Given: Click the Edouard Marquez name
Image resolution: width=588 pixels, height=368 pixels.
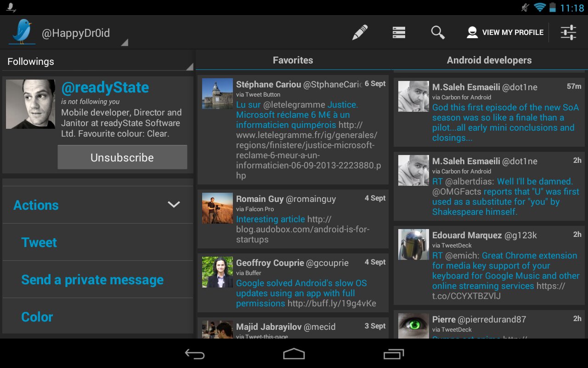Looking at the screenshot, I should [x=467, y=236].
